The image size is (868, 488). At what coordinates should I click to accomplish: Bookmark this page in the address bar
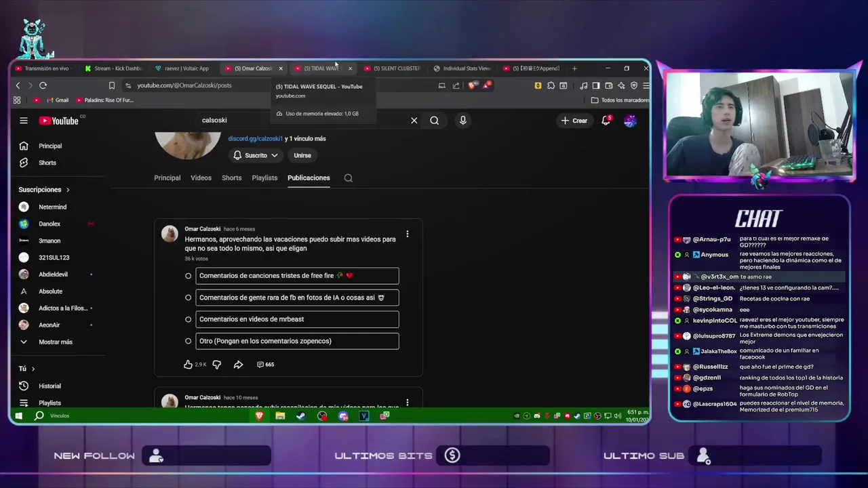click(x=112, y=85)
